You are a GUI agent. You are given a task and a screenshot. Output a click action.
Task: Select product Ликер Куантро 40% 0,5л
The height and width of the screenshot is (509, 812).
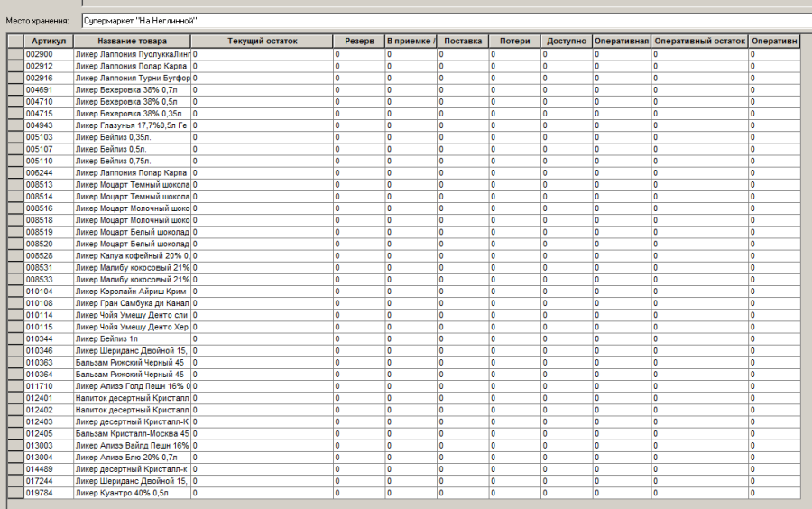tap(132, 493)
